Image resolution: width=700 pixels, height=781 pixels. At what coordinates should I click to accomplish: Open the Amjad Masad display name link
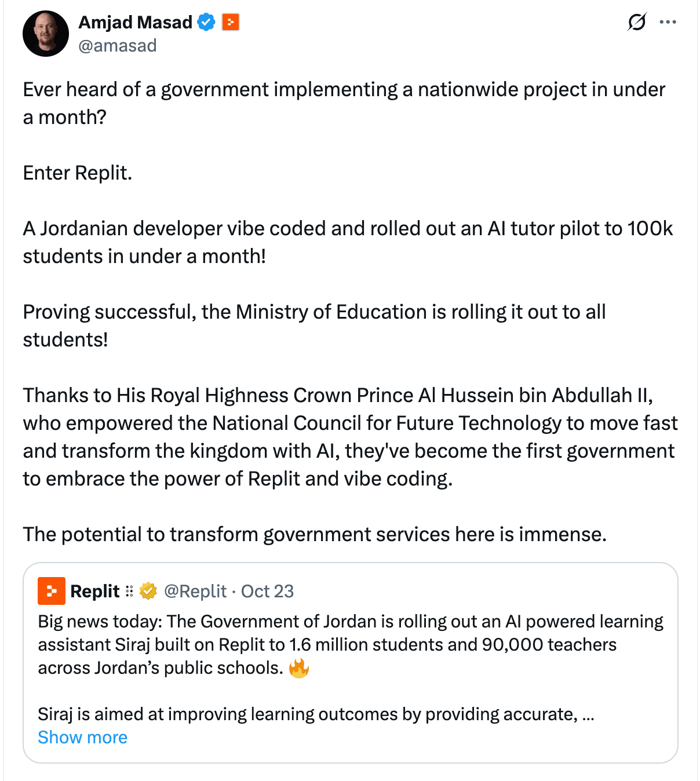point(135,22)
